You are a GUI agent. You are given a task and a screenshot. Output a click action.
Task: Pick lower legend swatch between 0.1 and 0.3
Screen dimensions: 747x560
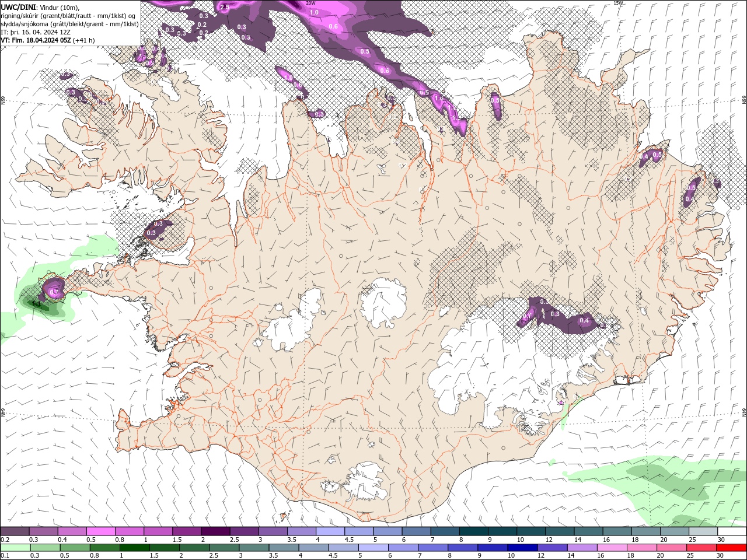click(x=16, y=548)
